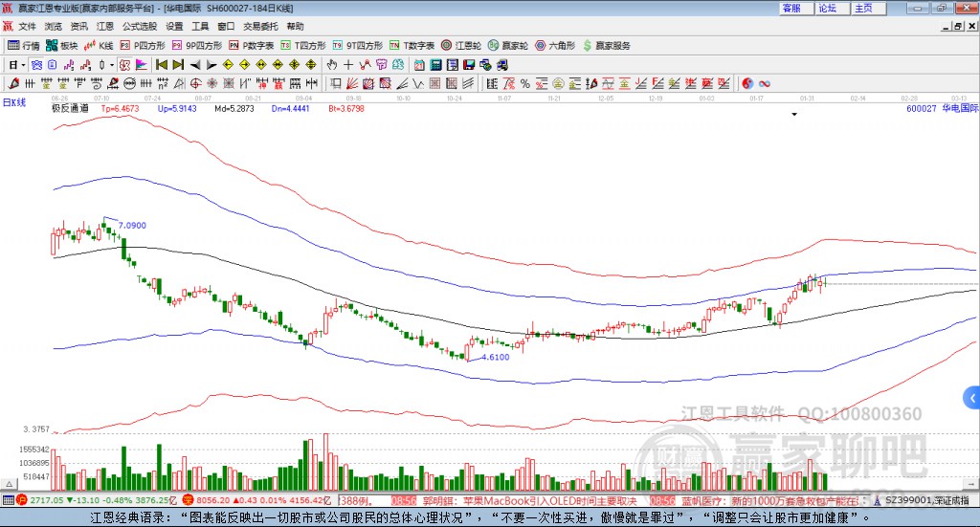Click the 论坛 forum button
The width and height of the screenshot is (980, 527).
(827, 8)
